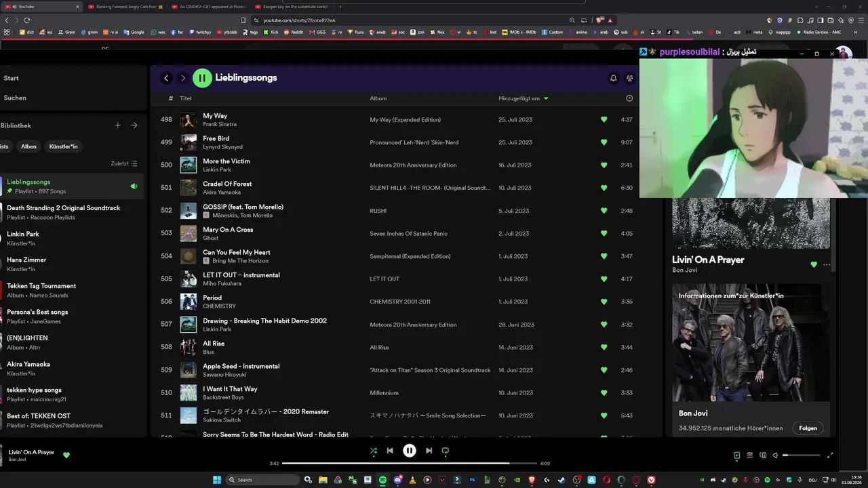Switch to the Ranking Funniest Angry Cats browser tab

[127, 6]
